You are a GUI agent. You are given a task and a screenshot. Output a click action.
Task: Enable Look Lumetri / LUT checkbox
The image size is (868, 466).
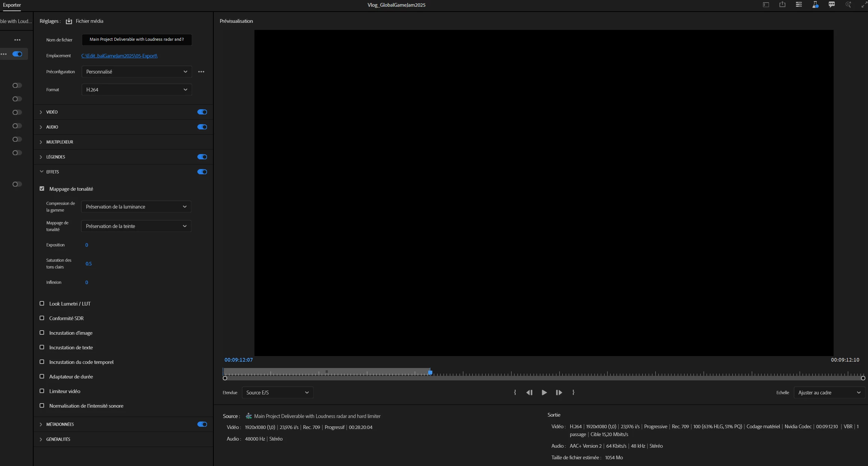click(x=42, y=304)
